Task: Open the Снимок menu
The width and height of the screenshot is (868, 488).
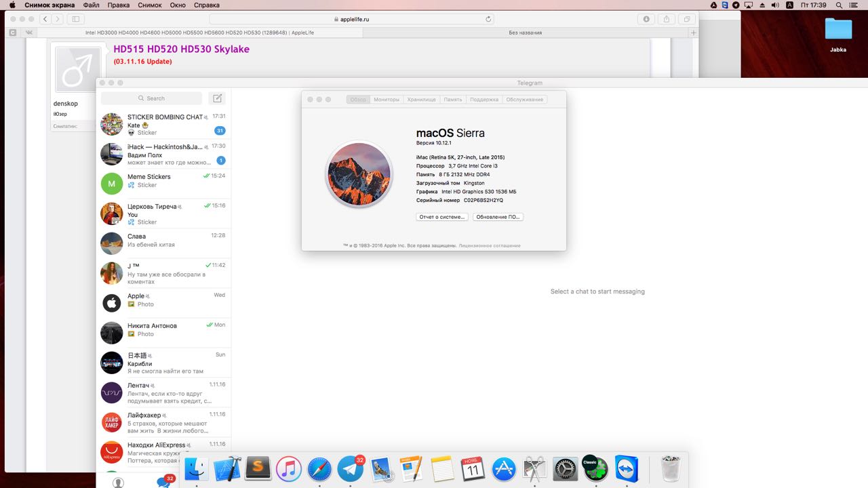Action: pos(150,5)
